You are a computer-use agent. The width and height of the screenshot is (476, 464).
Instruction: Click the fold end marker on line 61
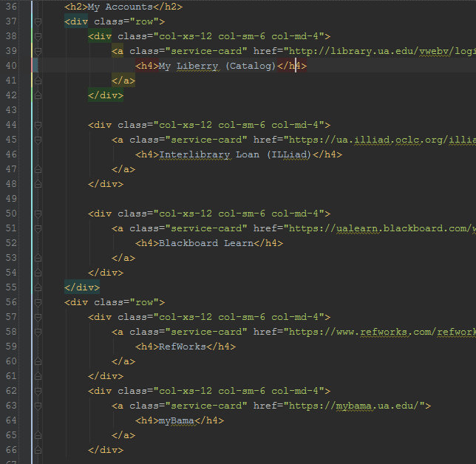tap(38, 376)
